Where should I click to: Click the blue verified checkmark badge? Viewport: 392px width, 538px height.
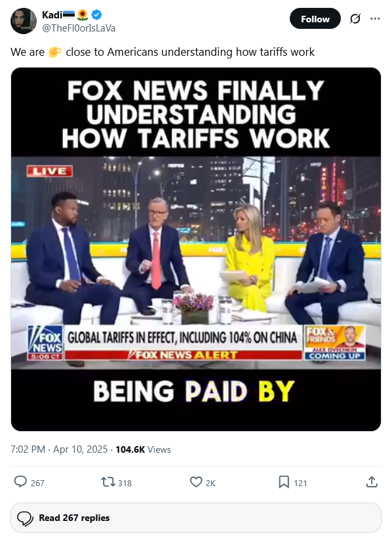point(97,14)
